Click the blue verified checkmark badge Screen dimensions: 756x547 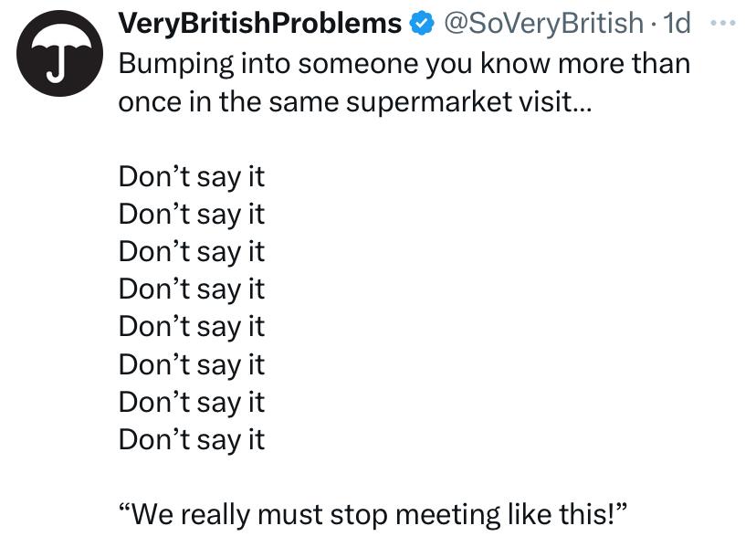click(421, 25)
